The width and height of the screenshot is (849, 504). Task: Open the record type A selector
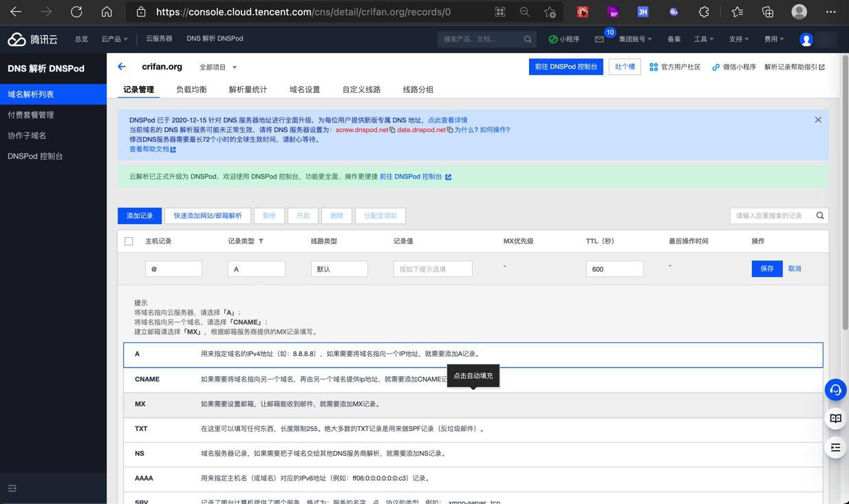click(257, 269)
